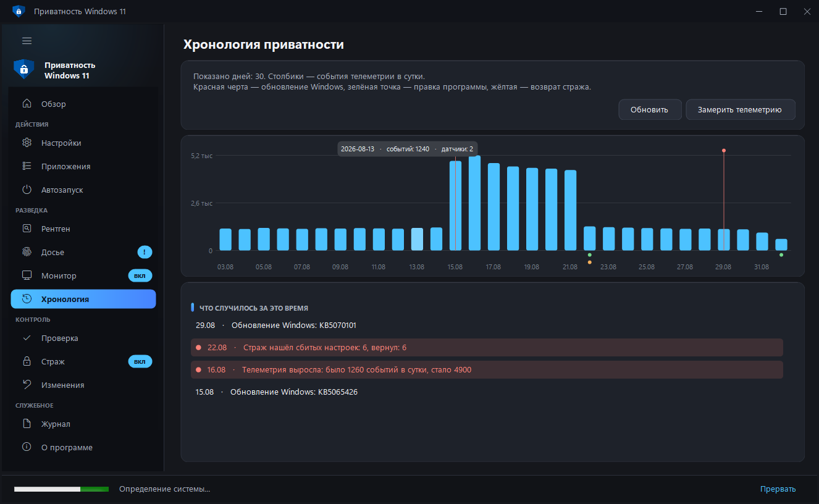The height and width of the screenshot is (504, 819).
Task: Select the telemetry bar above 25.08
Action: point(647,239)
